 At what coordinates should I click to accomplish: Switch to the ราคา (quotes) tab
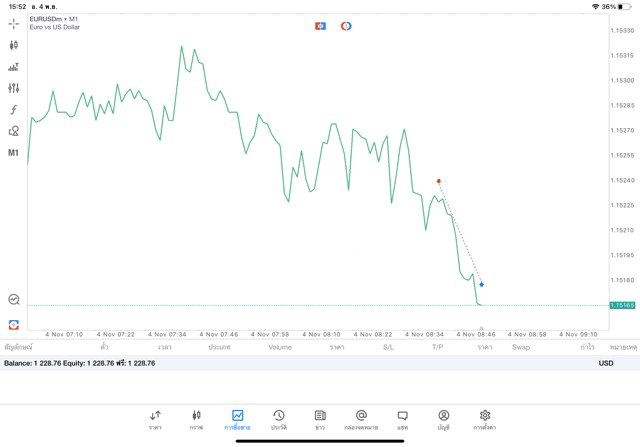pyautogui.click(x=155, y=420)
